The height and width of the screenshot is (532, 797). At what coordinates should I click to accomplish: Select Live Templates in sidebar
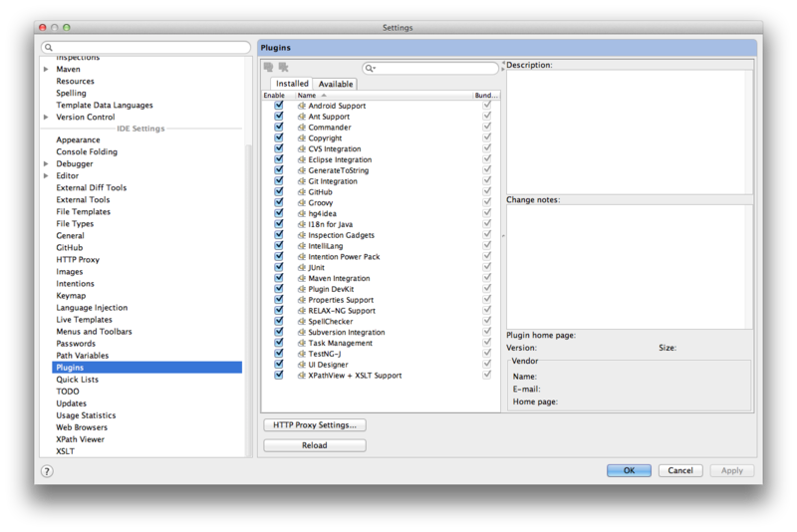[85, 320]
